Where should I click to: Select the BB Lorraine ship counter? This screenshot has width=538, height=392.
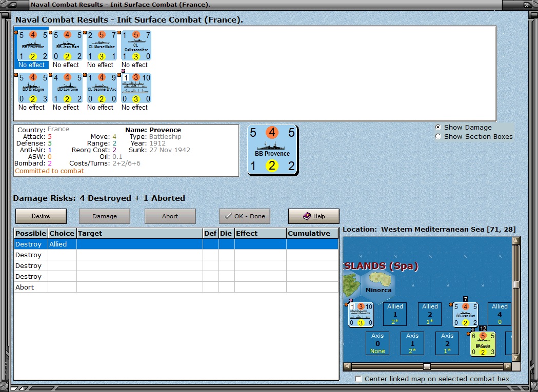coord(67,88)
